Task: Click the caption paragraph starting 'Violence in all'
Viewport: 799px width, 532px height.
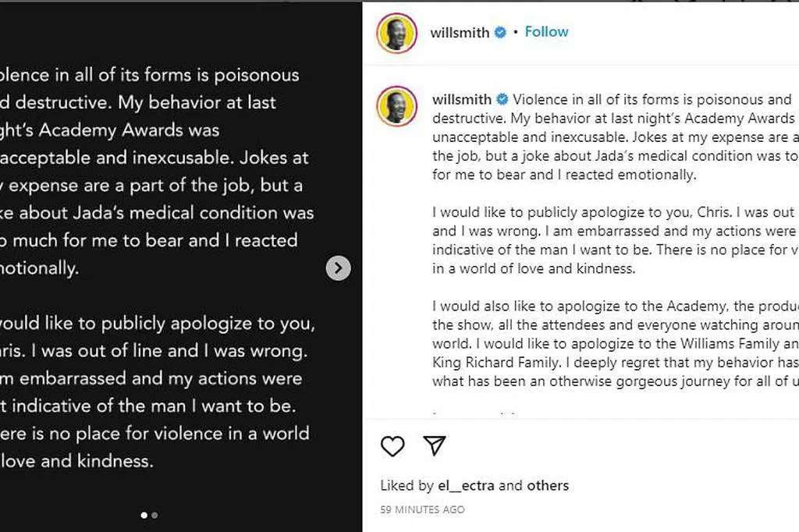Action: tap(613, 137)
